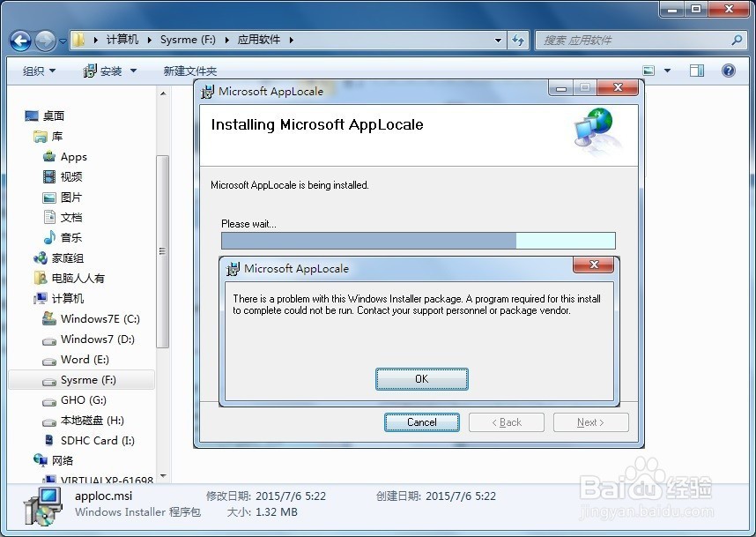Click the navigation pane vertical scrollbar

[162, 251]
